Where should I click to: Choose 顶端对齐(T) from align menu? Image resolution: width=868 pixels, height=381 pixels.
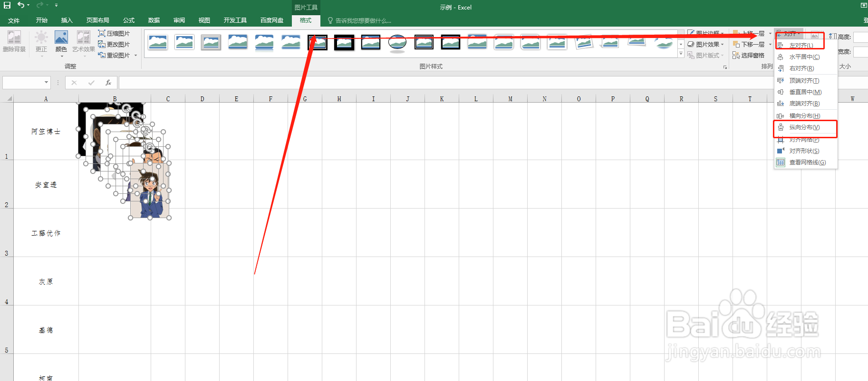click(806, 81)
